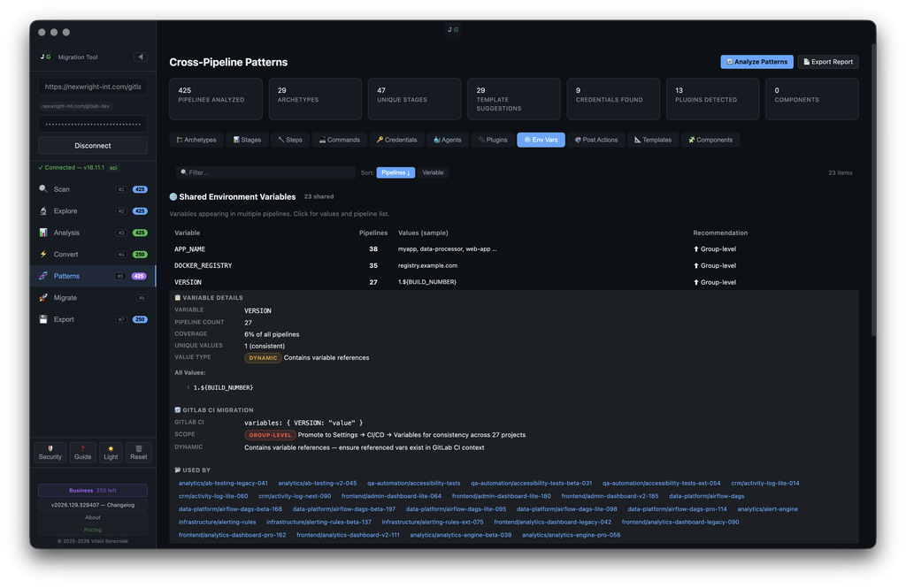The height and width of the screenshot is (588, 906).
Task: Click the 9 Credentials Found card
Action: (x=613, y=99)
